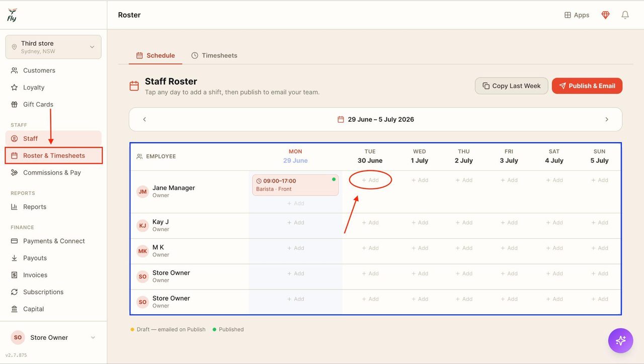Expand the Third store location selector
Screen dimensions: 644x364
[x=53, y=47]
